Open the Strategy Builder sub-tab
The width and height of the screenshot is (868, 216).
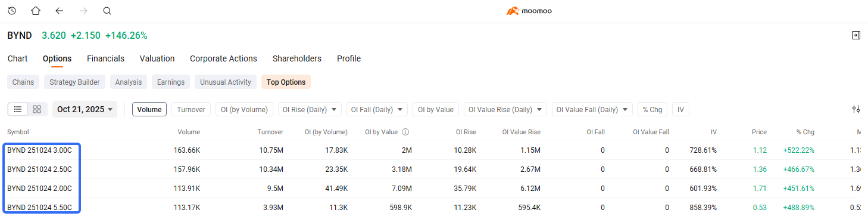(x=75, y=82)
